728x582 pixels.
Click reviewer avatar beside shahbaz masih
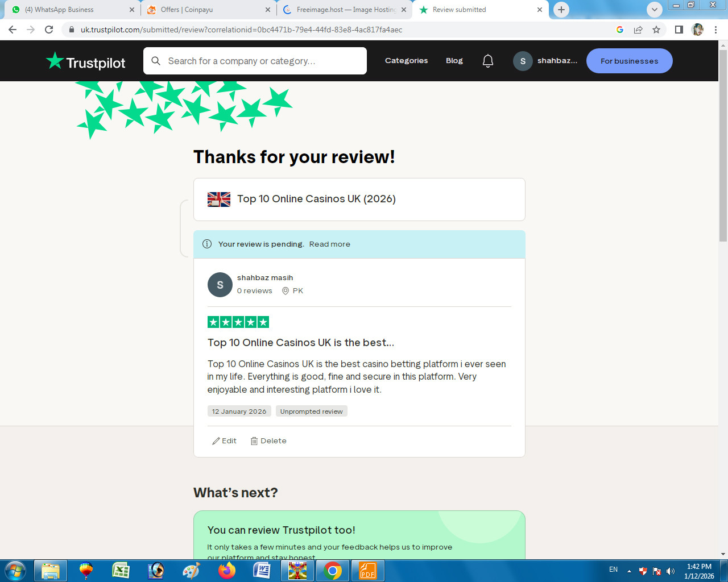tap(220, 285)
